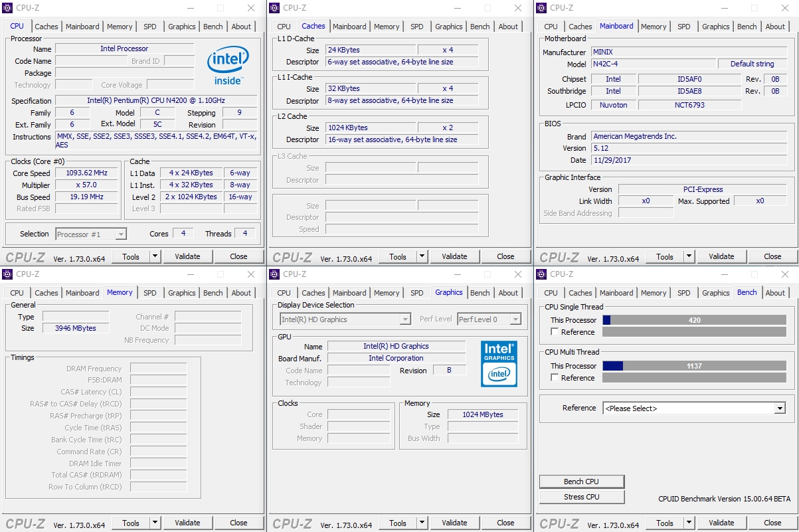Open the Tools dropdown arrow in the Memory window

pos(155,523)
